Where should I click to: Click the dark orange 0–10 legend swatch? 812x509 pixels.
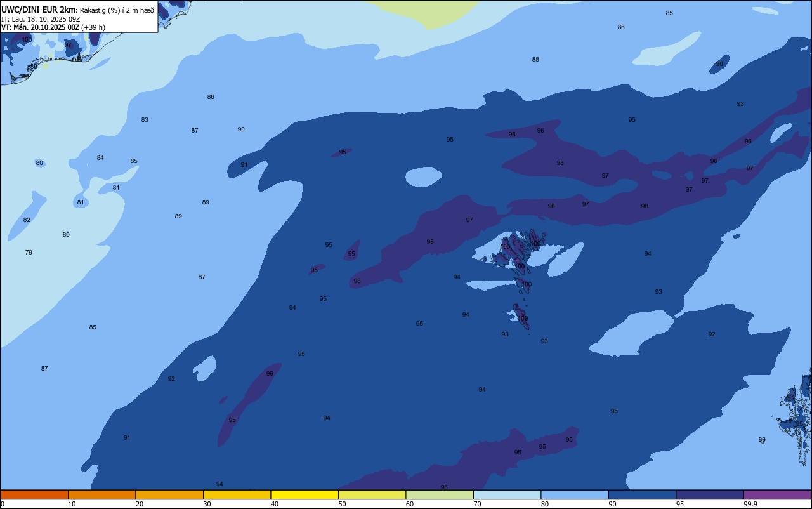34,494
